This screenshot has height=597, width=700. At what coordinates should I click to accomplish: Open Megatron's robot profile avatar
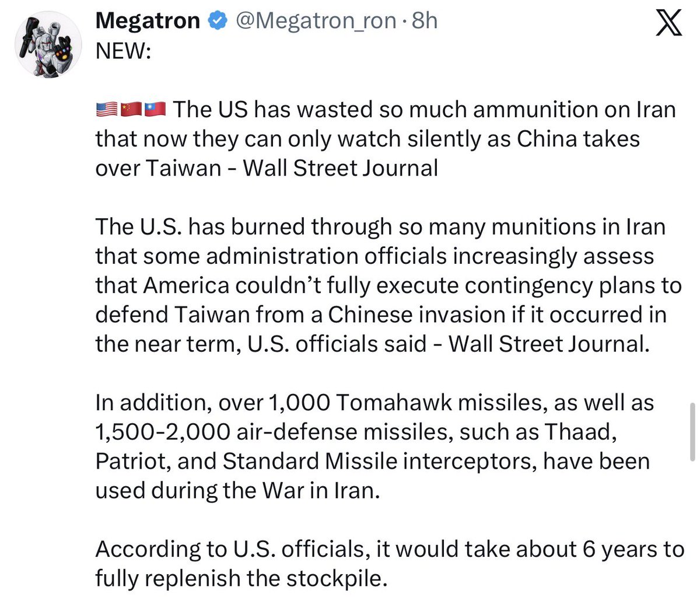(48, 44)
